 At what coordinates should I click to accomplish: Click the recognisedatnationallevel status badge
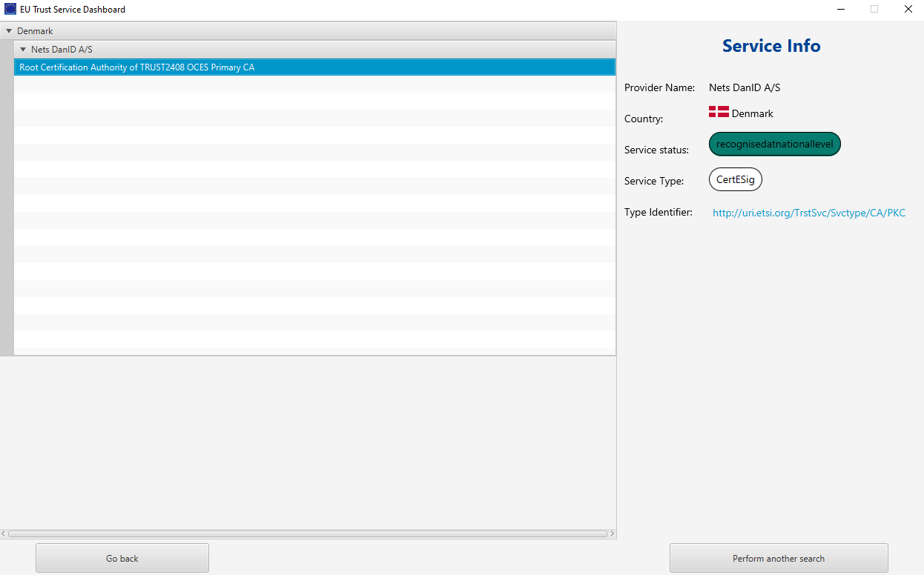point(775,144)
